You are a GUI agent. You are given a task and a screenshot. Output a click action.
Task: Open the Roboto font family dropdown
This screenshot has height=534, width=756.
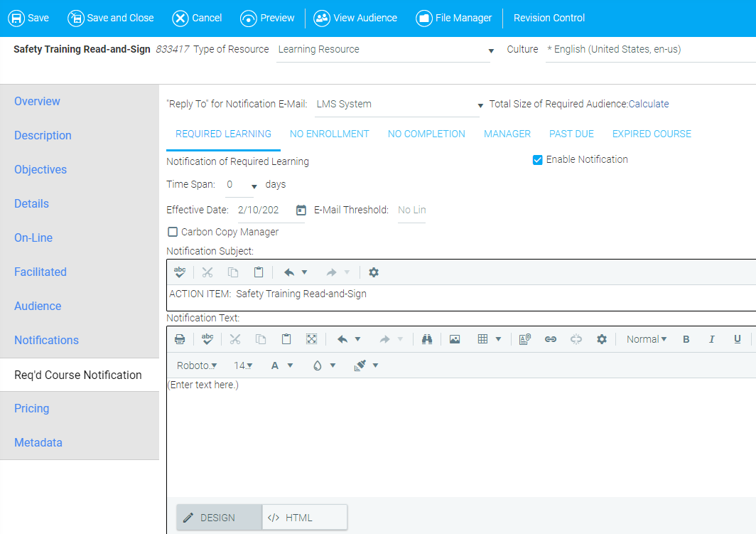click(x=197, y=365)
